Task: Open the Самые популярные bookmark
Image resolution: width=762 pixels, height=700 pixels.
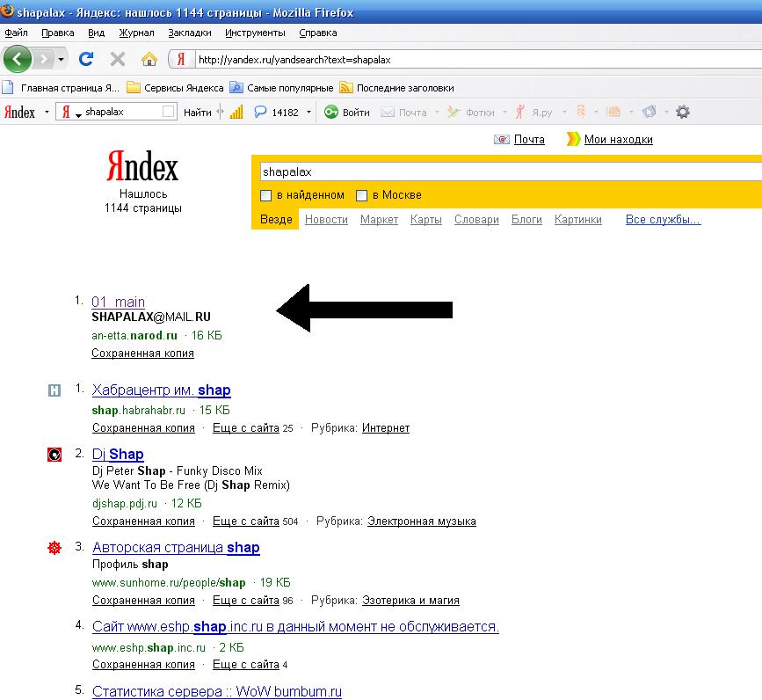Action: [x=281, y=88]
